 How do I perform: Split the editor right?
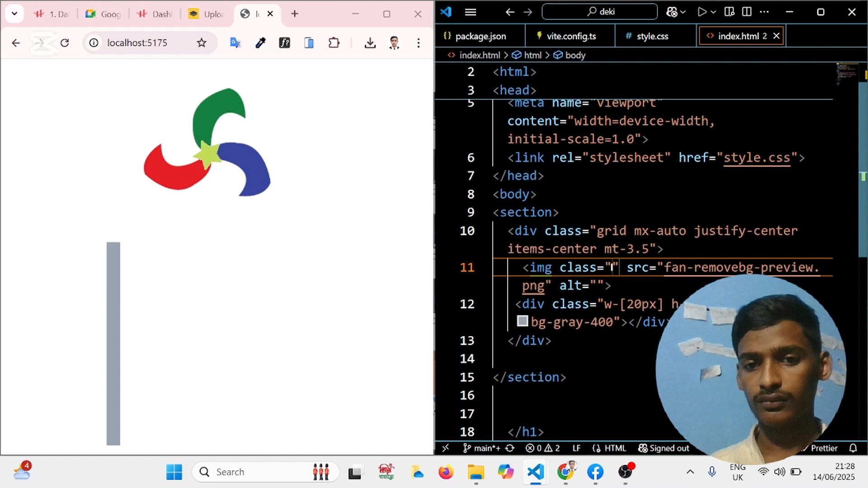pos(747,12)
